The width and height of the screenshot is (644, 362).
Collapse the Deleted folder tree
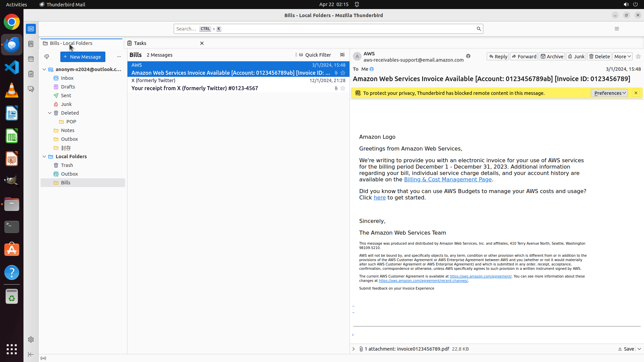pos(50,113)
